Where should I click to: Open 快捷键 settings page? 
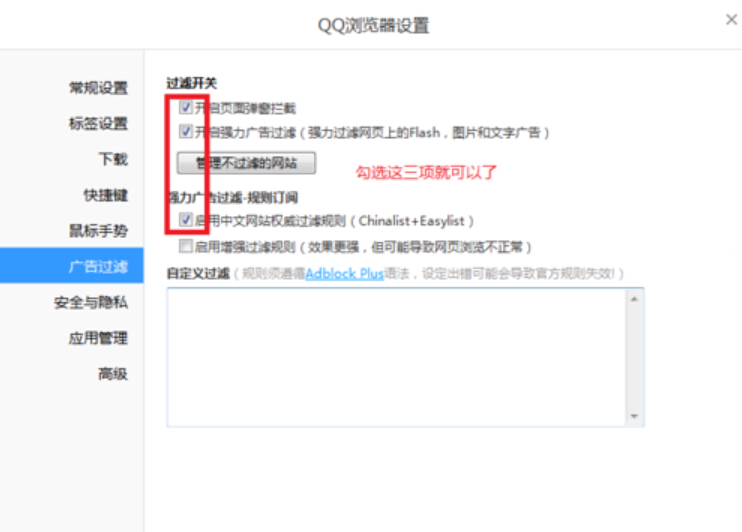click(x=105, y=195)
